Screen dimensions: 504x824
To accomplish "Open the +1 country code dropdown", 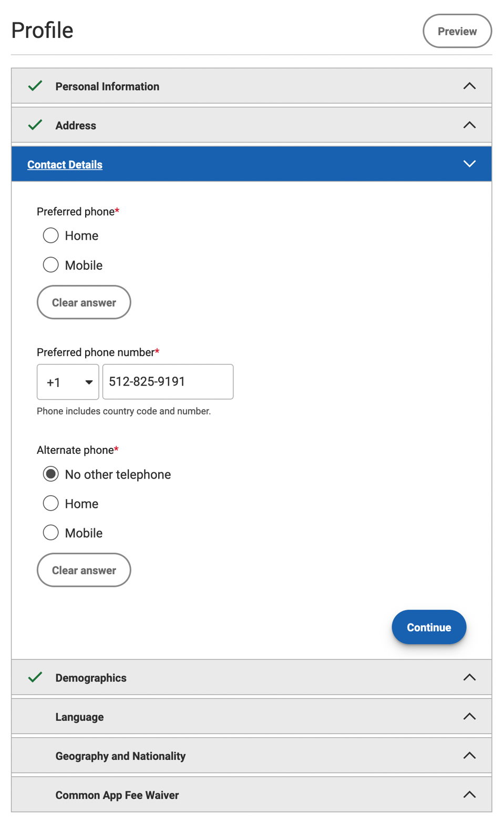I will pos(68,382).
